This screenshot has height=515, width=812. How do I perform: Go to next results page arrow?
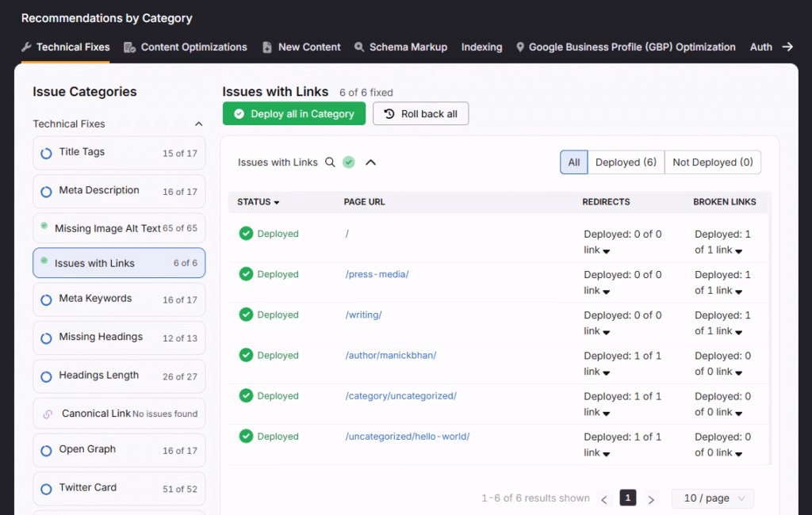(x=651, y=499)
